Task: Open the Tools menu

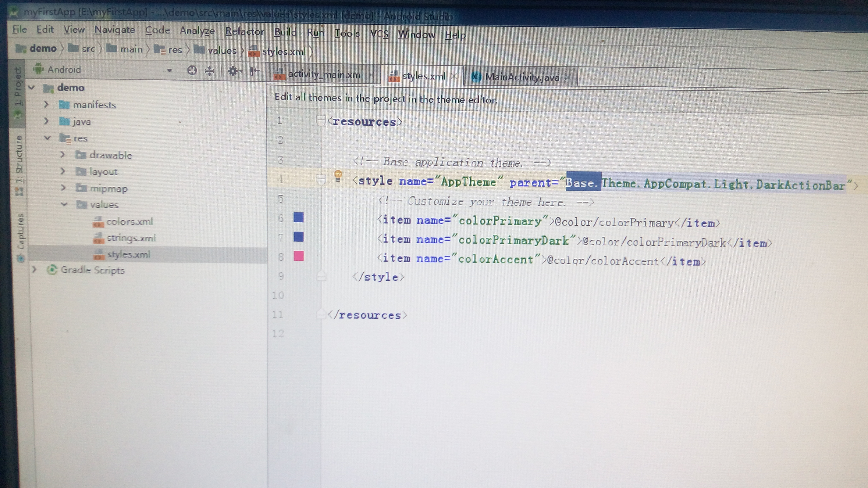Action: [347, 33]
